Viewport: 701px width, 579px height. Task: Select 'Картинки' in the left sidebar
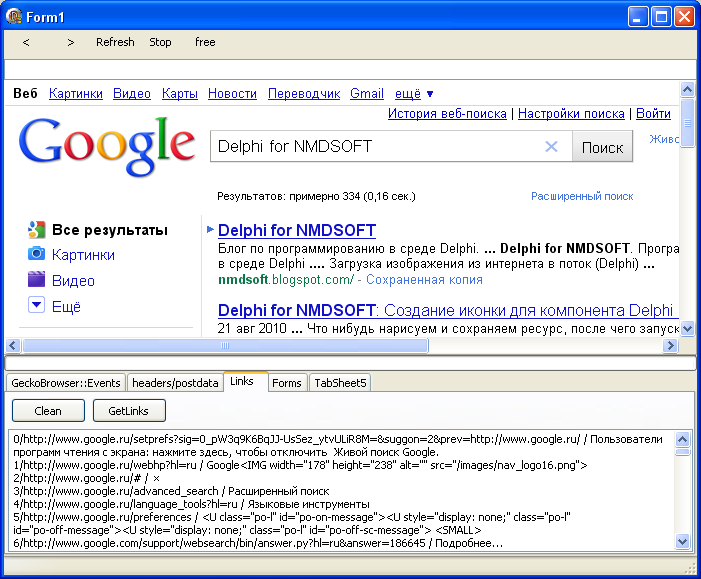(83, 254)
